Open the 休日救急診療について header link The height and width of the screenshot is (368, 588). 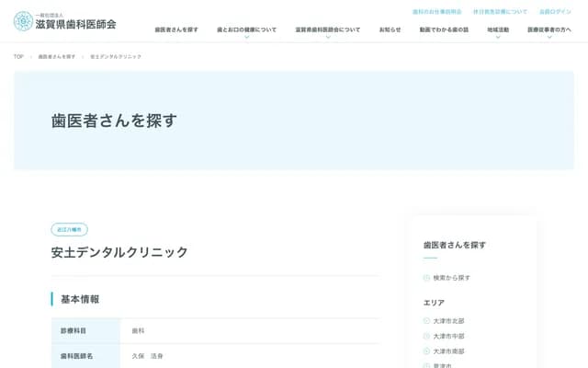pos(500,12)
